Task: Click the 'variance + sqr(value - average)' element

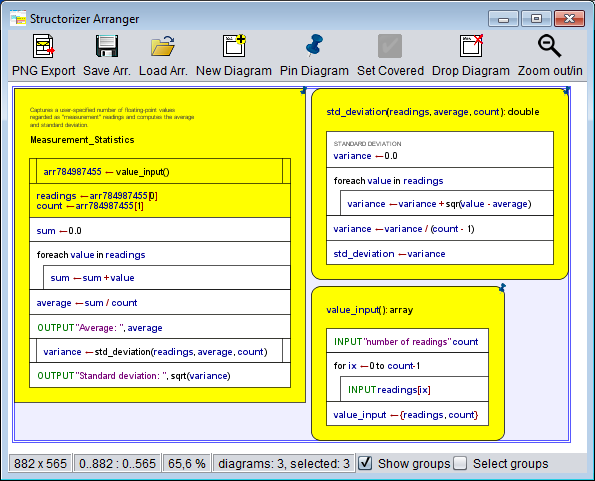Action: (447, 204)
